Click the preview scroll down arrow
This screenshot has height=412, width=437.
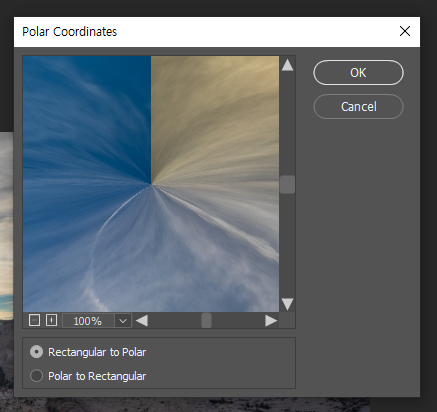287,304
